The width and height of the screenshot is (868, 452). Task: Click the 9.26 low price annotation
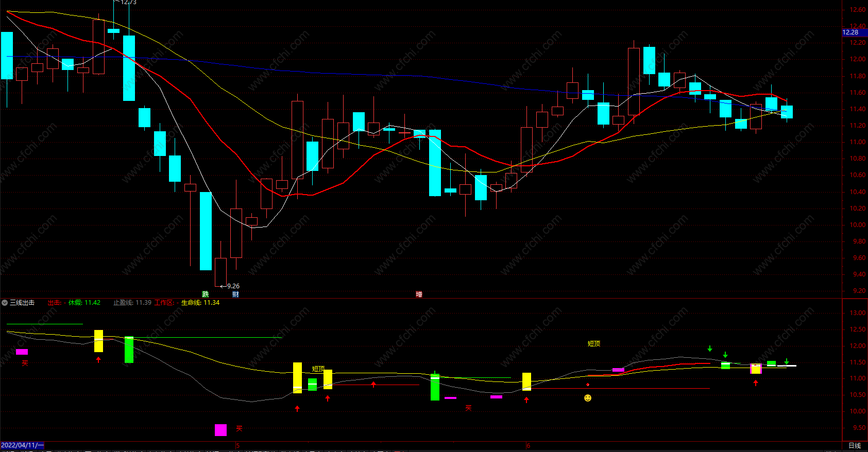pyautogui.click(x=233, y=286)
